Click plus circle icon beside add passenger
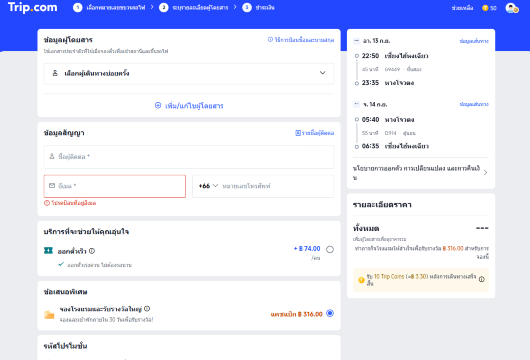The height and width of the screenshot is (360, 530). pos(158,105)
